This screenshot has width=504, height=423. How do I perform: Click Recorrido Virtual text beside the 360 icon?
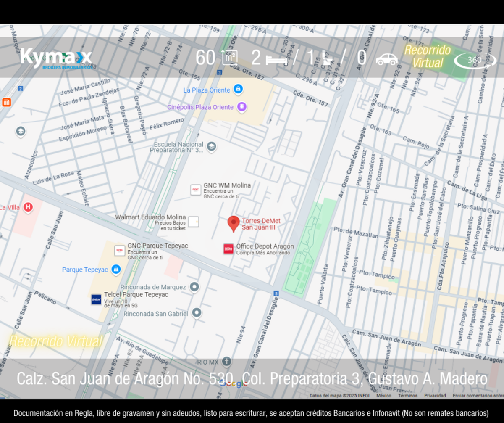point(428,56)
